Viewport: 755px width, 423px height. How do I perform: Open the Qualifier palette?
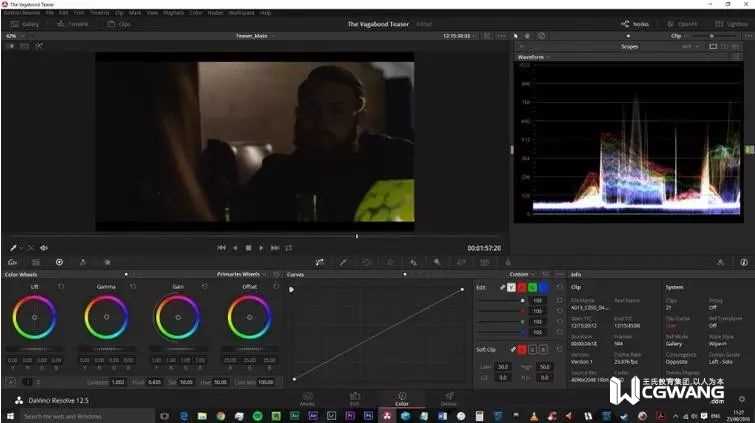click(343, 262)
